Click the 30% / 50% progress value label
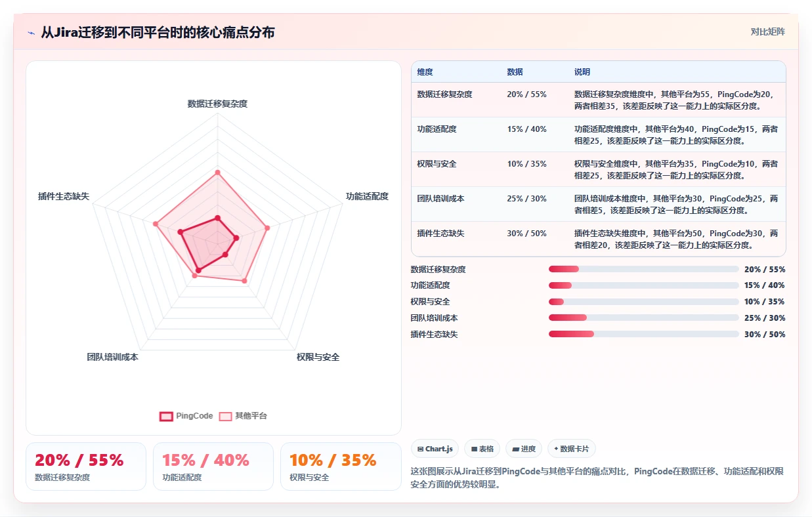 [765, 334]
